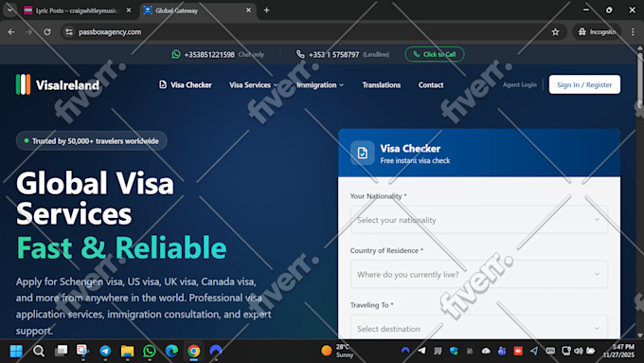Click the Incognito indicator
The height and width of the screenshot is (363, 644).
point(597,31)
